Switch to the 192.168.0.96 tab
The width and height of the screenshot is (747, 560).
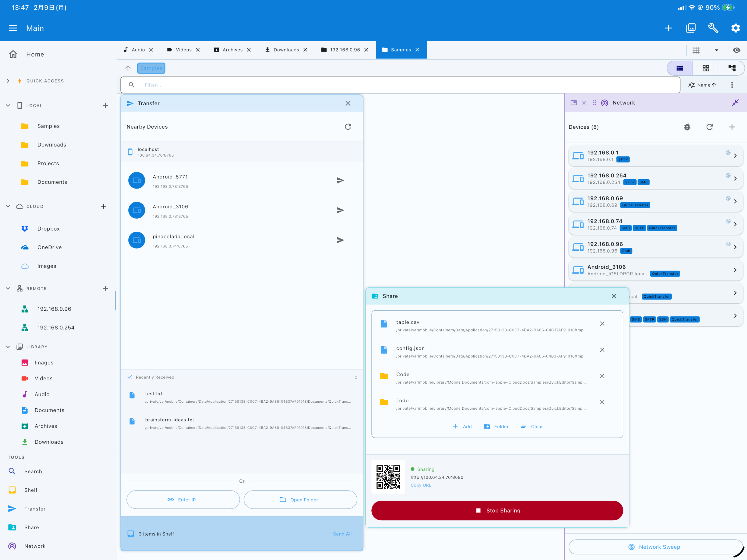click(344, 50)
